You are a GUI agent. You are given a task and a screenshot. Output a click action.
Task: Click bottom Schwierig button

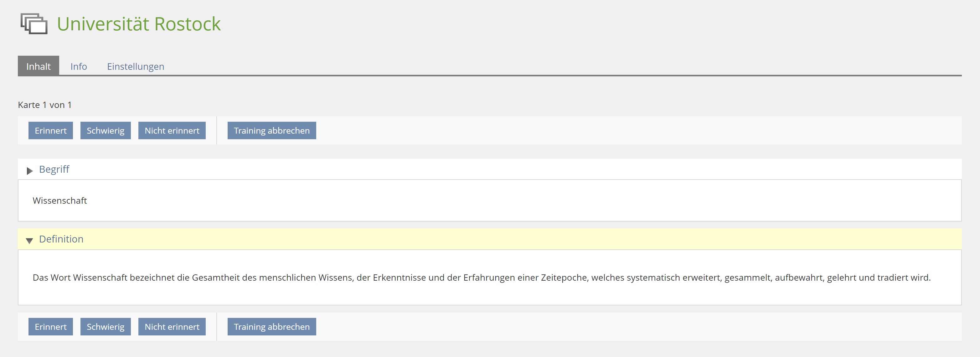[106, 327]
